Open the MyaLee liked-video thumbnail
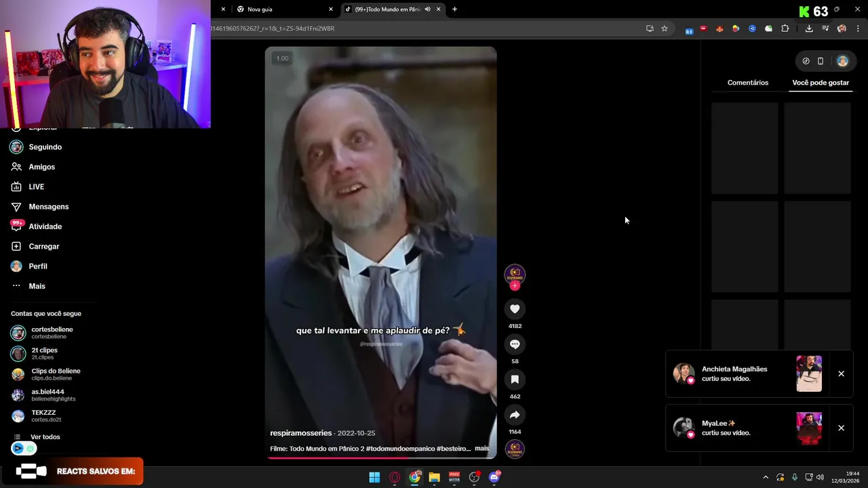 point(809,428)
